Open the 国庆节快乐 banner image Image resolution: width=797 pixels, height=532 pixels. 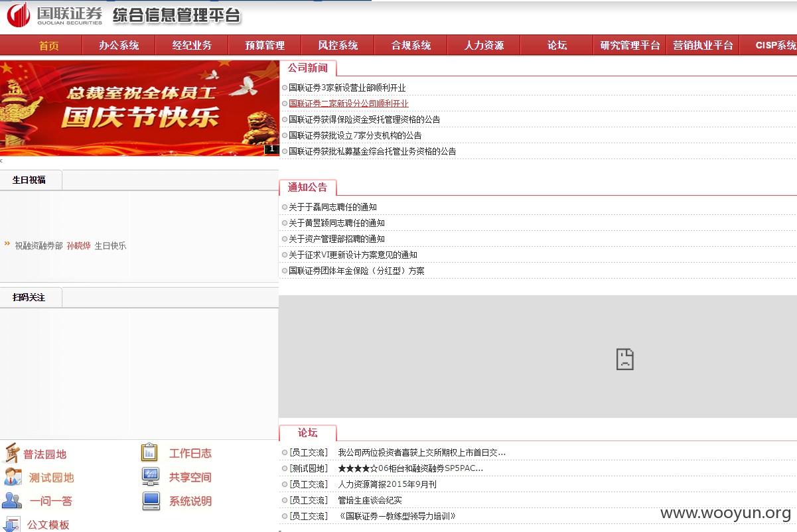tap(139, 108)
